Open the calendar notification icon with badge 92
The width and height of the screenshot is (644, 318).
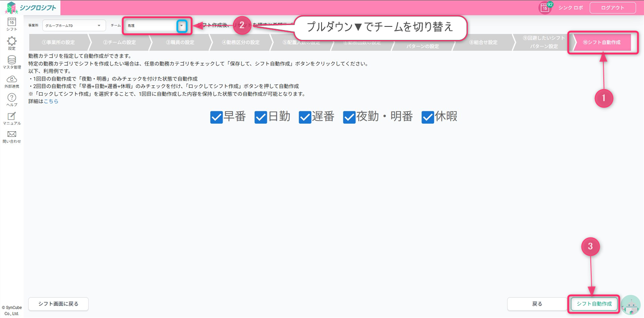(x=545, y=8)
